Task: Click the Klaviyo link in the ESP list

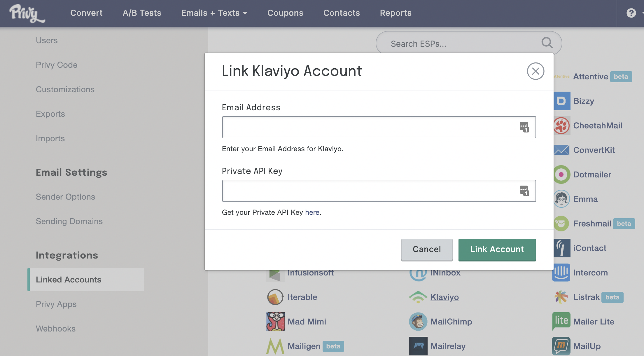Action: point(444,297)
